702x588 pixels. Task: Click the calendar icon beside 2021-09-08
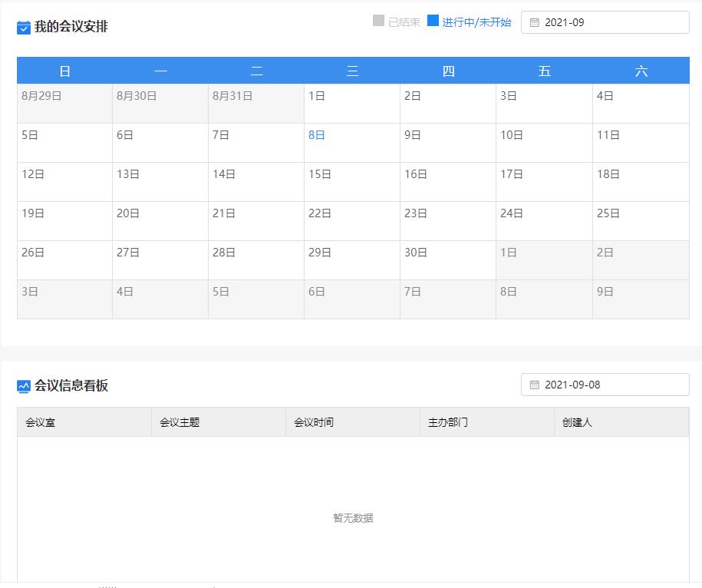(535, 385)
